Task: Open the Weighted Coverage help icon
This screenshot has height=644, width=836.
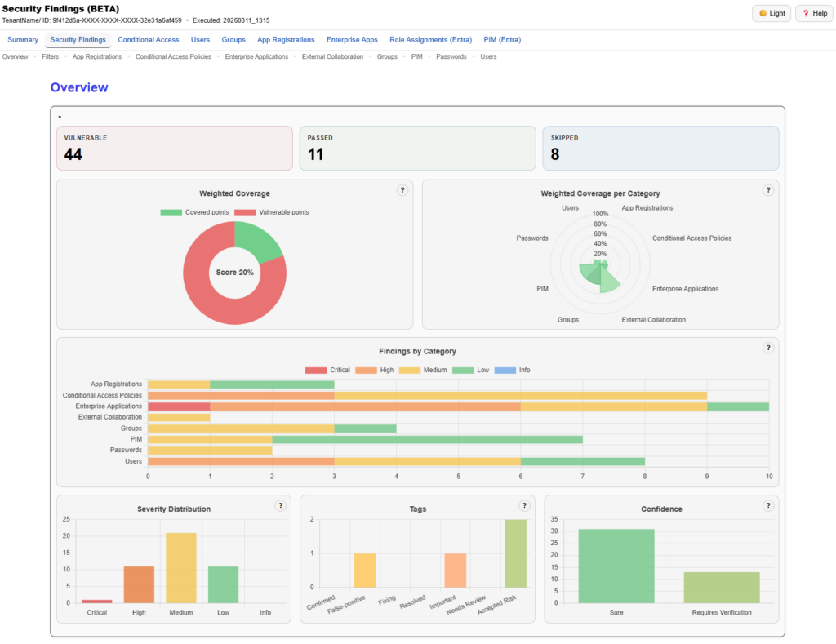Action: click(x=402, y=189)
